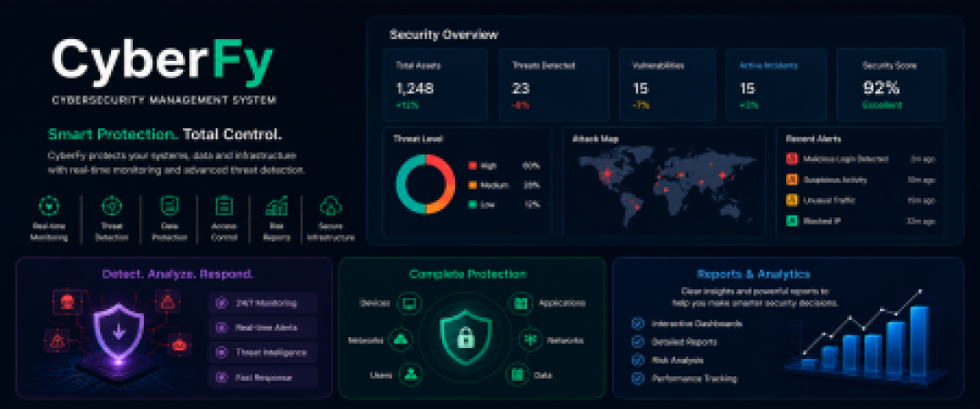Select the Secure Infrastructure cloud icon

click(329, 206)
